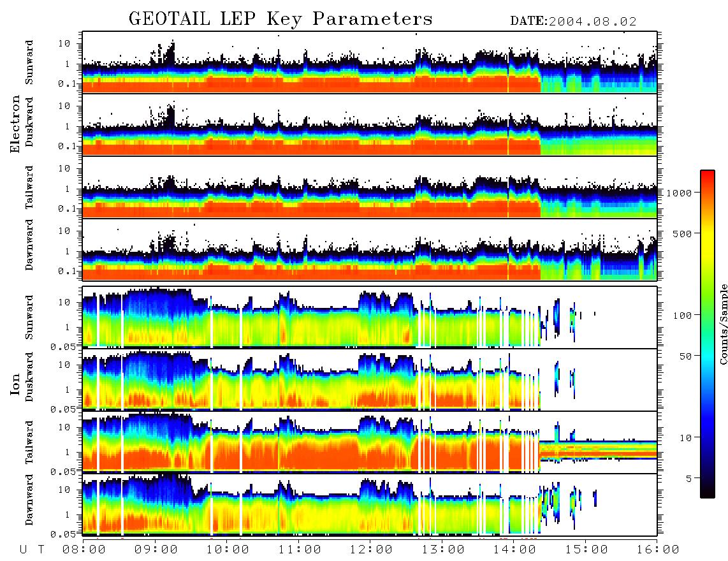Click the "DATE:2004.08.02" label
Screen dimensions: 728x561
tap(573, 21)
